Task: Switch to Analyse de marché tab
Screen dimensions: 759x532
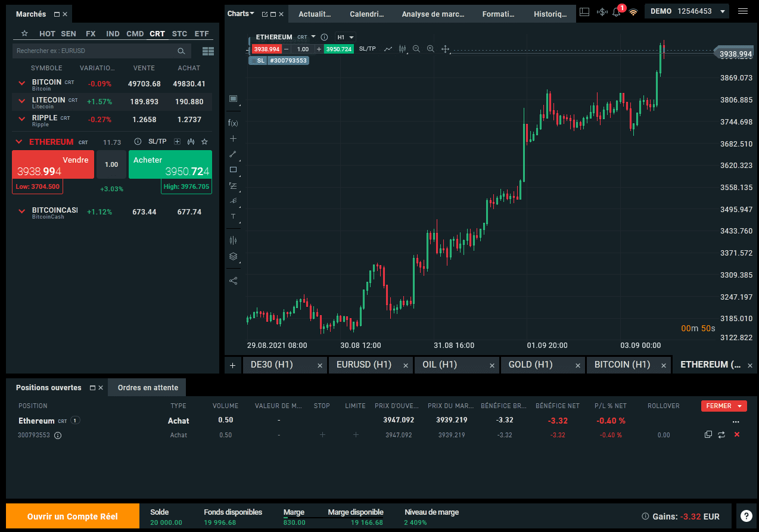Action: click(433, 14)
